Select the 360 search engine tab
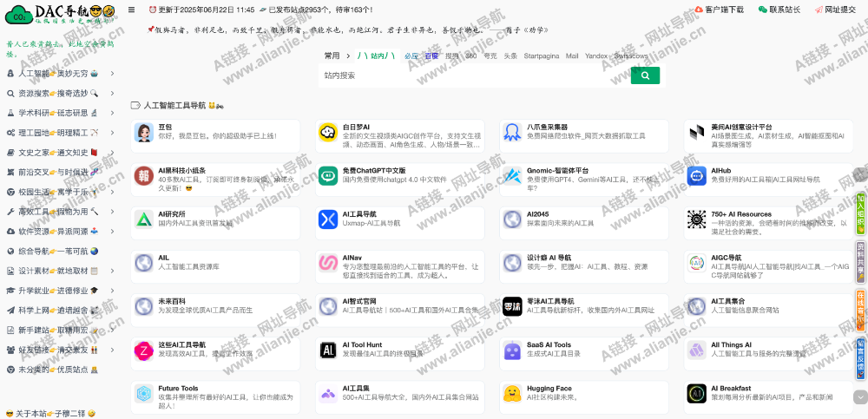This screenshot has width=868, height=419. click(471, 56)
